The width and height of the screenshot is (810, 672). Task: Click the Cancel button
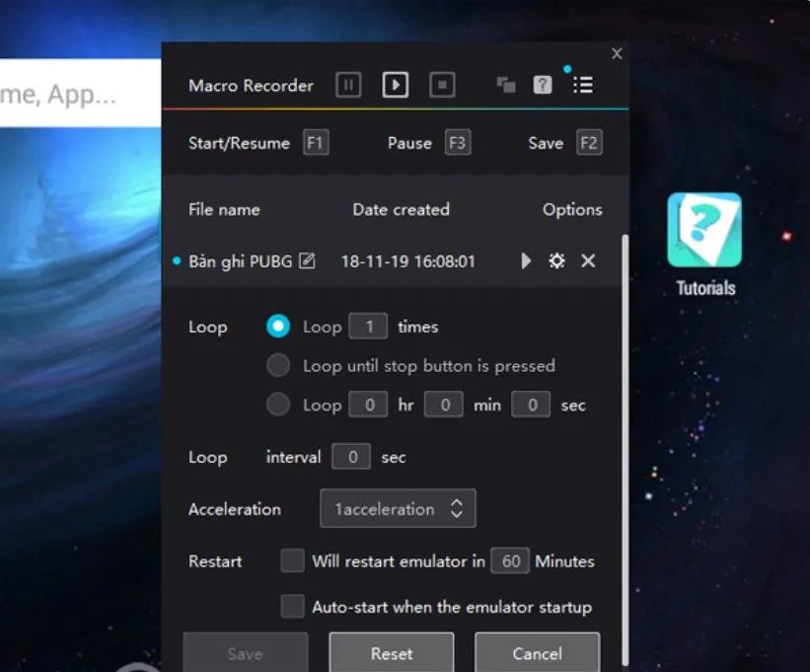(537, 653)
